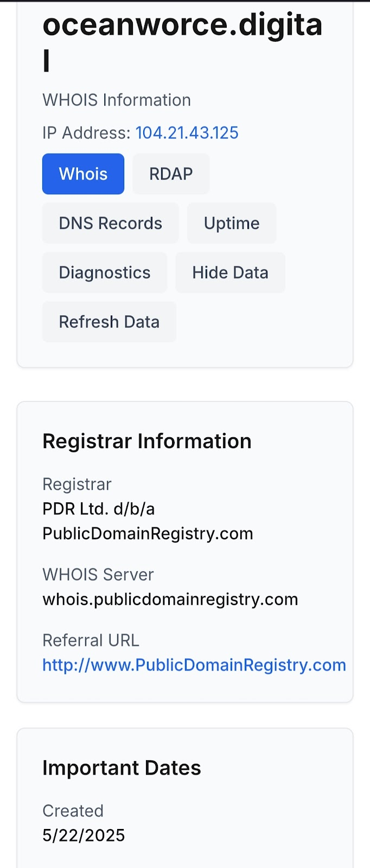The width and height of the screenshot is (370, 868).
Task: Open DNS Records
Action: coord(110,223)
